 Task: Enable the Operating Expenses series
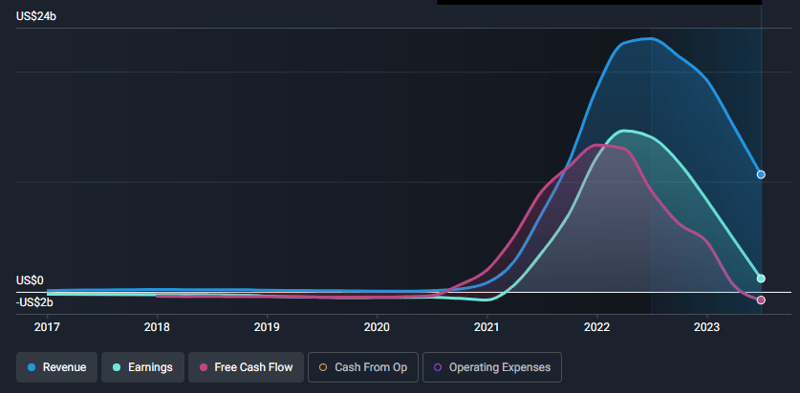coord(492,367)
